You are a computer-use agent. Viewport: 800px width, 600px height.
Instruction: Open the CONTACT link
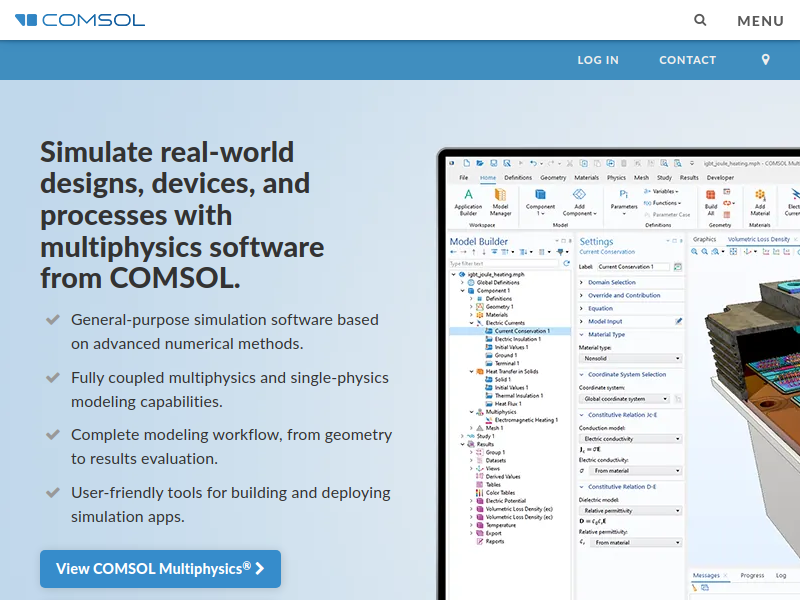[x=687, y=60]
